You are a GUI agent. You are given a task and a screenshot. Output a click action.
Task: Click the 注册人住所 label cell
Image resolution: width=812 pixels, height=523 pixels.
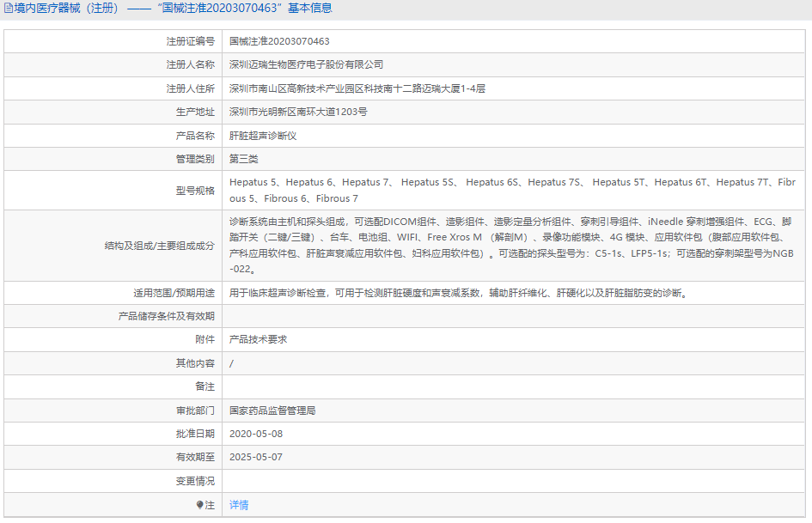113,88
